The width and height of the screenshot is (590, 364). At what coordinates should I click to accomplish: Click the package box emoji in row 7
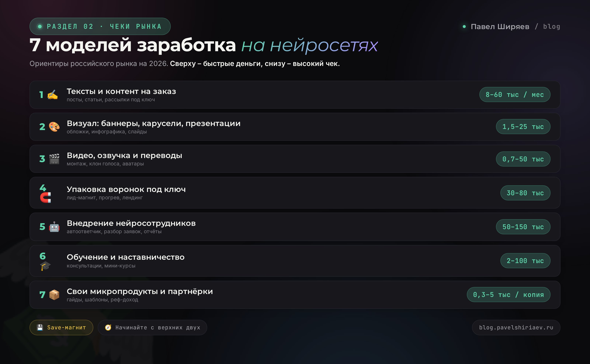pyautogui.click(x=54, y=295)
